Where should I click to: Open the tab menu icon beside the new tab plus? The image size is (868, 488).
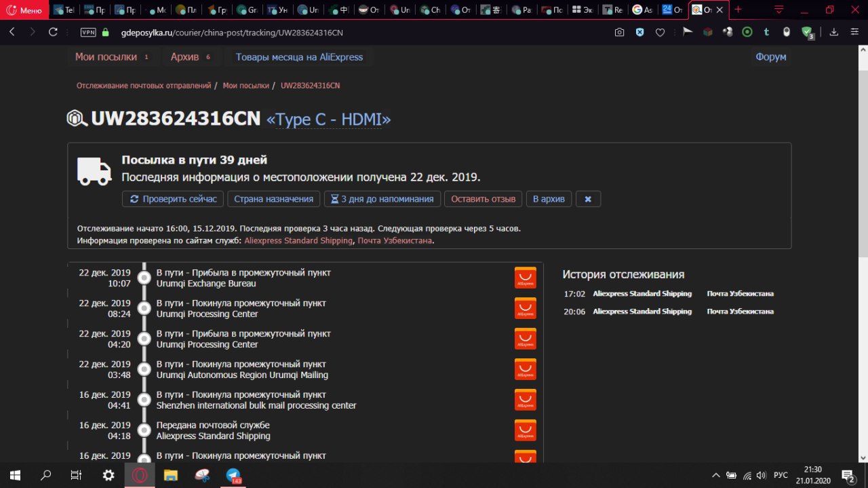(x=778, y=10)
